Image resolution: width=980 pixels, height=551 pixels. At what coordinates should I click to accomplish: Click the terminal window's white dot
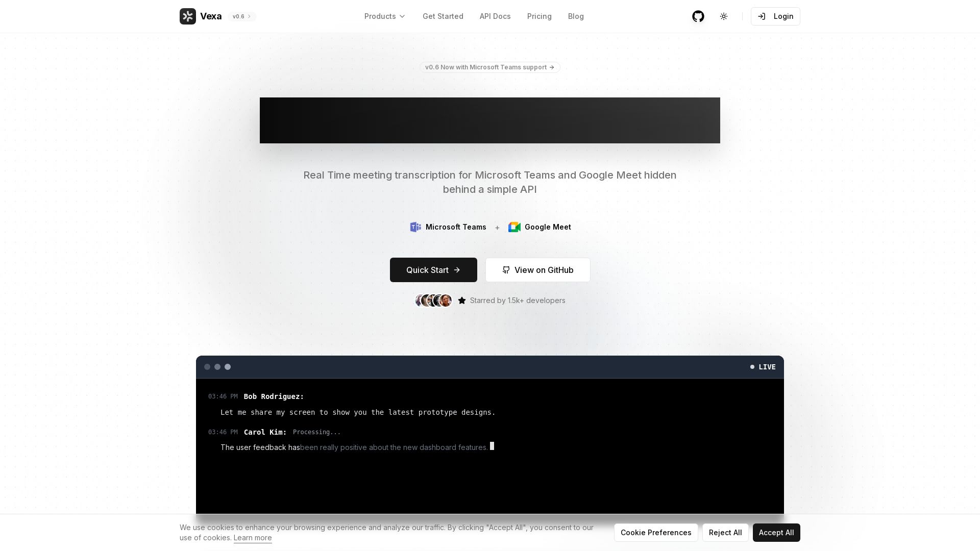tap(228, 367)
